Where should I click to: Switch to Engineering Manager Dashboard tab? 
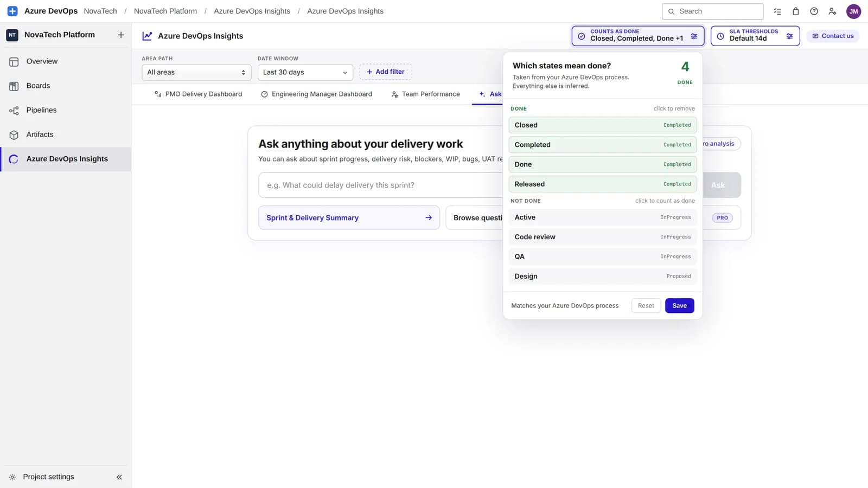[316, 94]
